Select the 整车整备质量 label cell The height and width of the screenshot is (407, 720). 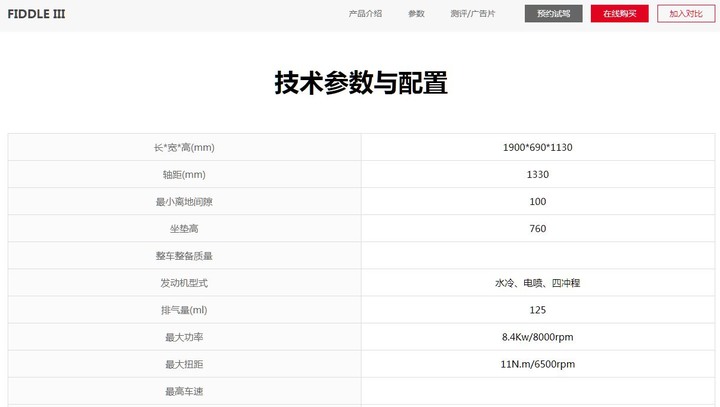(184, 256)
